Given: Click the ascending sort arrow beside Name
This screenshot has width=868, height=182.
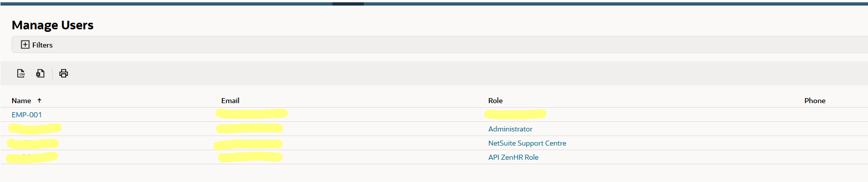Looking at the screenshot, I should 39,101.
